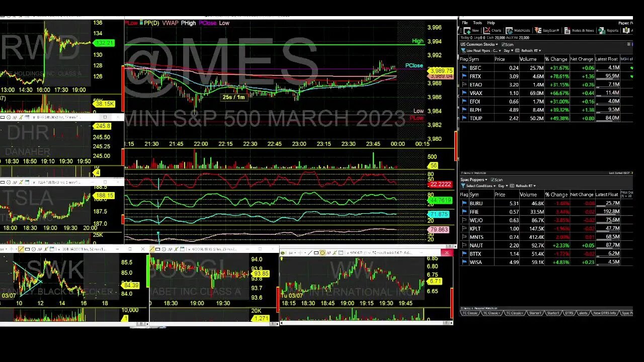Toggle the flag for ETAO

coord(464,84)
